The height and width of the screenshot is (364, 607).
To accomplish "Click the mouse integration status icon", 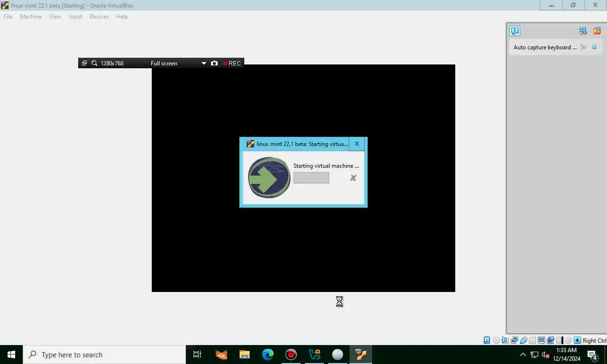I will click(x=568, y=340).
